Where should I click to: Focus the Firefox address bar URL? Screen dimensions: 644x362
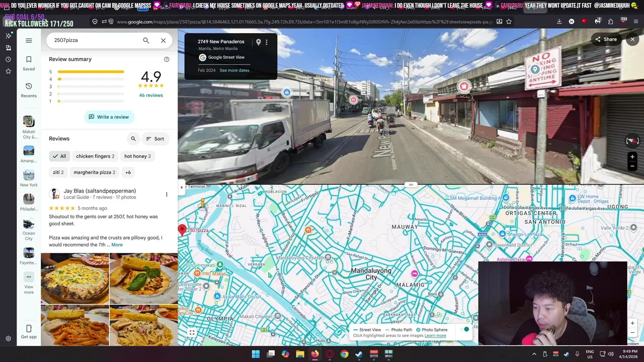point(304,22)
